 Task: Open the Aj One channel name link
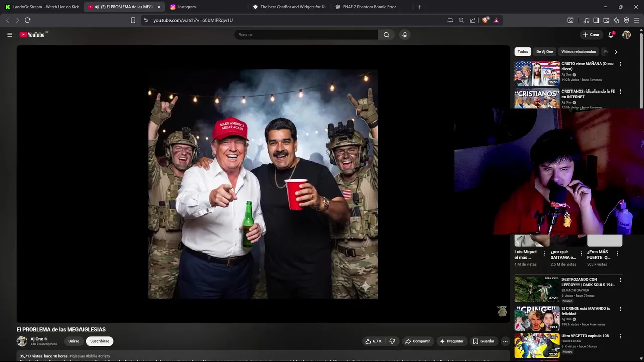(x=37, y=339)
